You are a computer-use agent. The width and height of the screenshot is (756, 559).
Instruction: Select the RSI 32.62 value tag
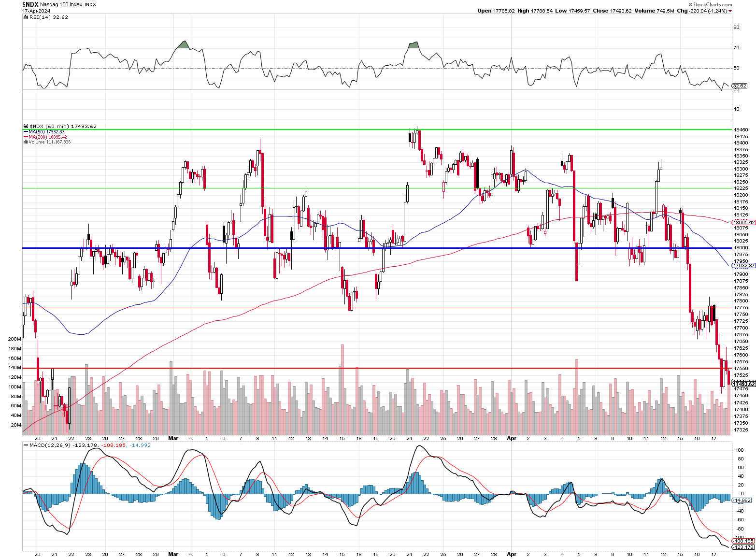click(740, 86)
